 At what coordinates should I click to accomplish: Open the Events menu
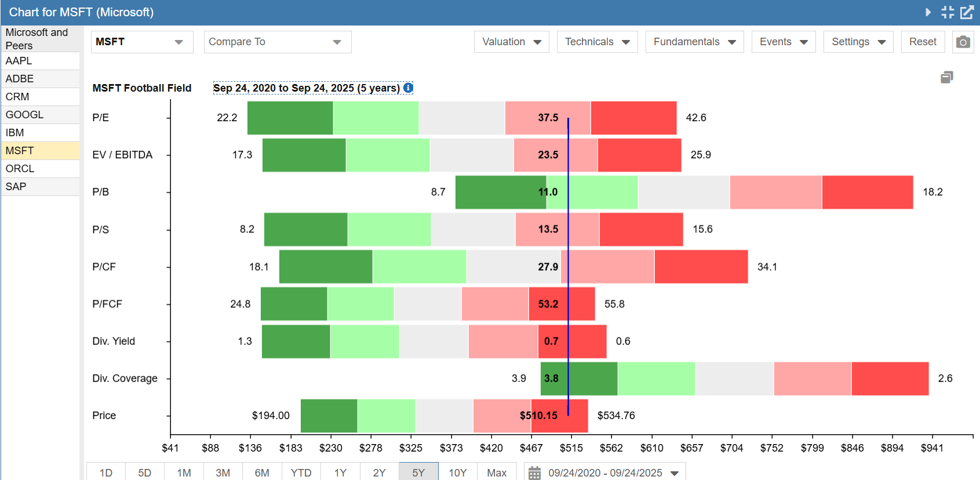pos(783,42)
